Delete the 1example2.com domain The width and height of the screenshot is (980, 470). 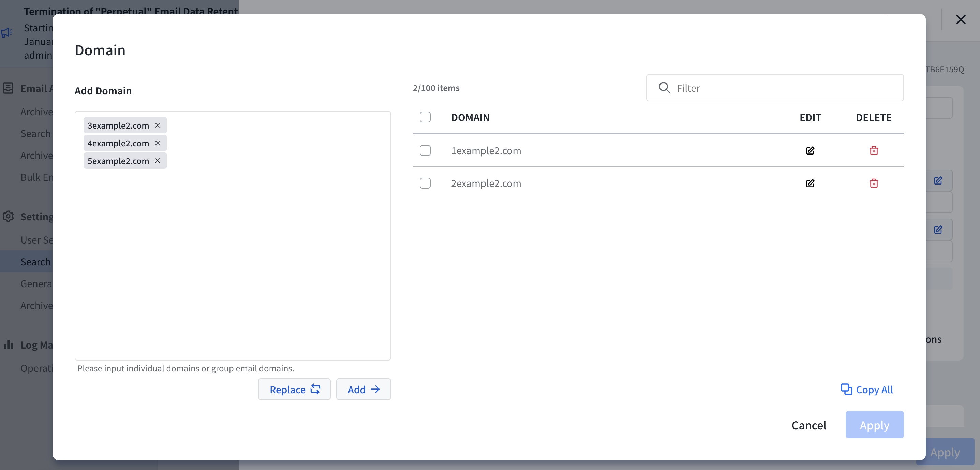(874, 151)
